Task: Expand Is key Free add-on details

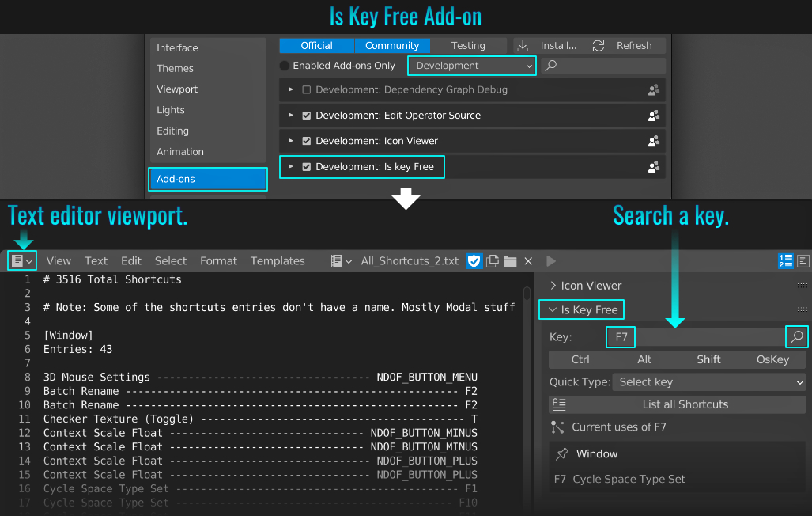Action: pos(290,166)
